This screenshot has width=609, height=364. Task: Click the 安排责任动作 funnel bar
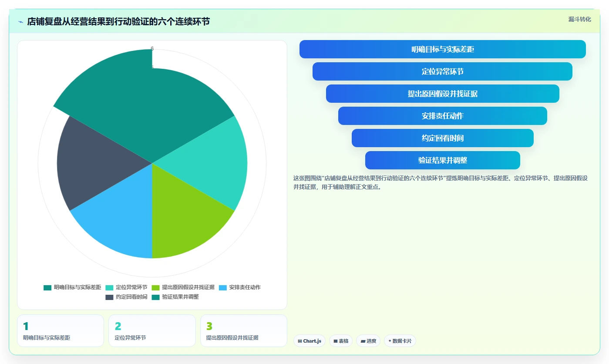[x=443, y=116]
